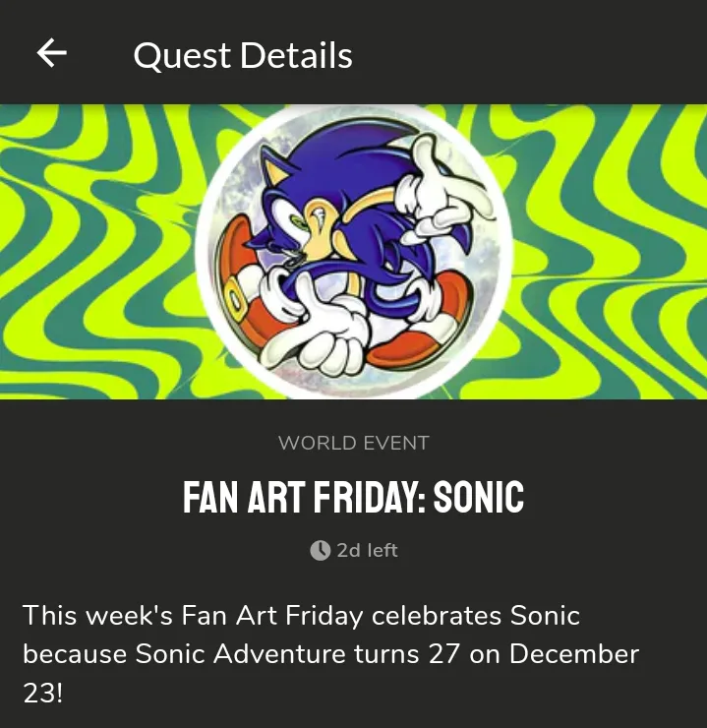Screen dimensions: 707x728
Task: Tap the 2d left time remaining text
Action: pyautogui.click(x=367, y=551)
